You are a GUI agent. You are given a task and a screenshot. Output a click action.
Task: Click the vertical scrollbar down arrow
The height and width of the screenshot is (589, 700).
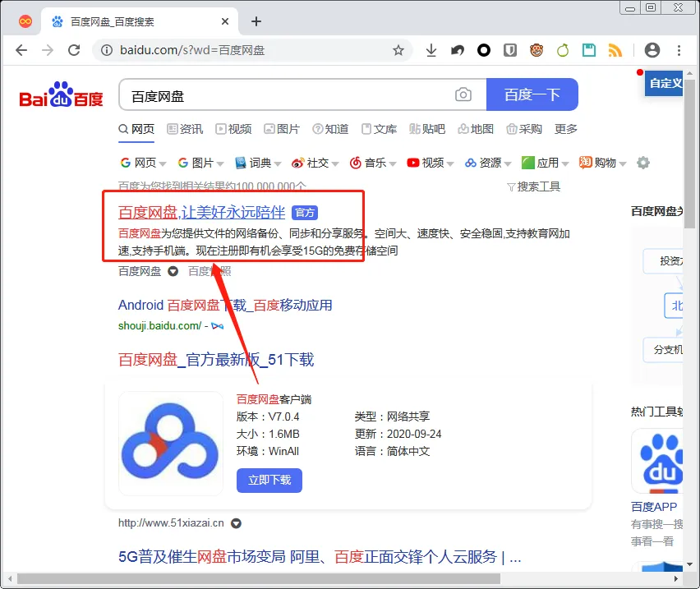click(690, 564)
